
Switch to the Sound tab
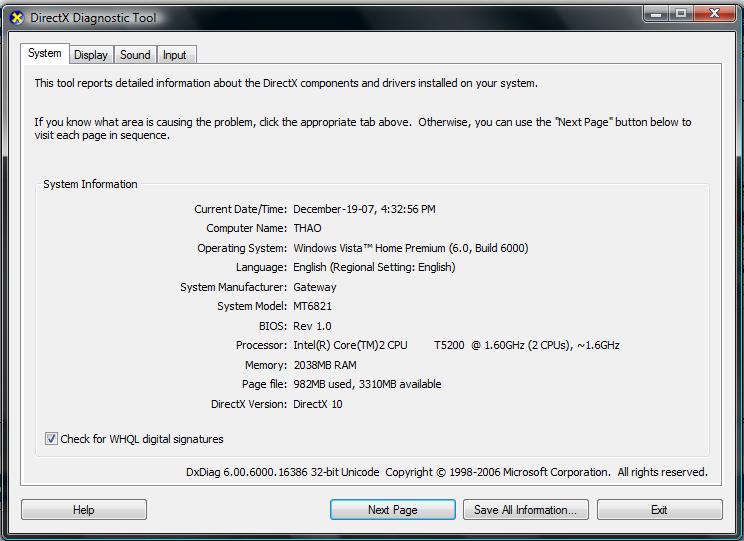click(135, 55)
